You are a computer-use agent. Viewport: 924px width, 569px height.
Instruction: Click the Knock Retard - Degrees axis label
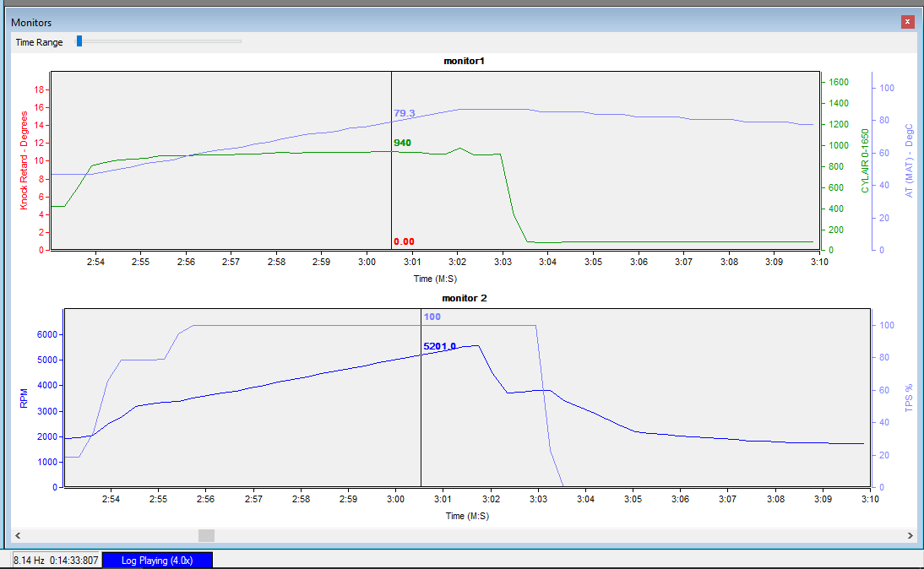(x=24, y=160)
